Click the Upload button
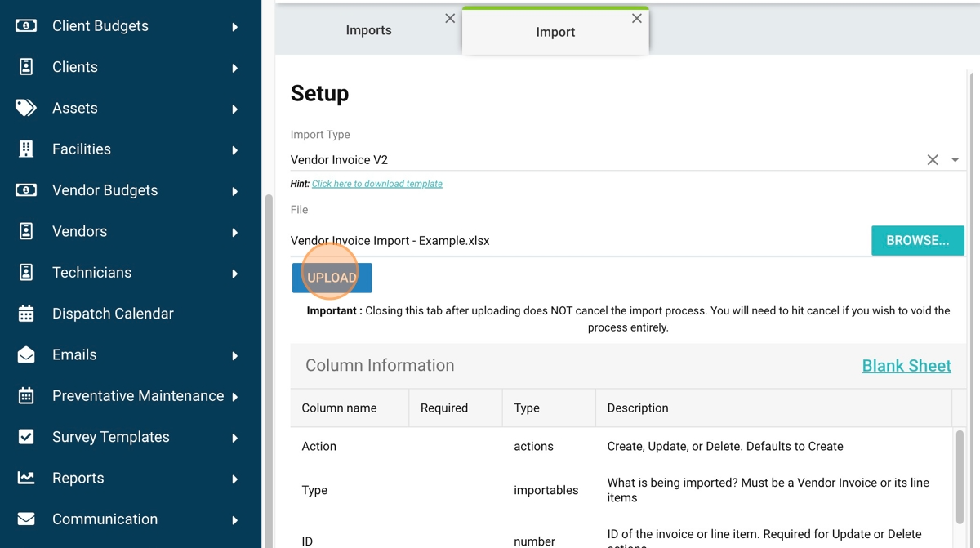Viewport: 980px width, 548px height. point(332,278)
